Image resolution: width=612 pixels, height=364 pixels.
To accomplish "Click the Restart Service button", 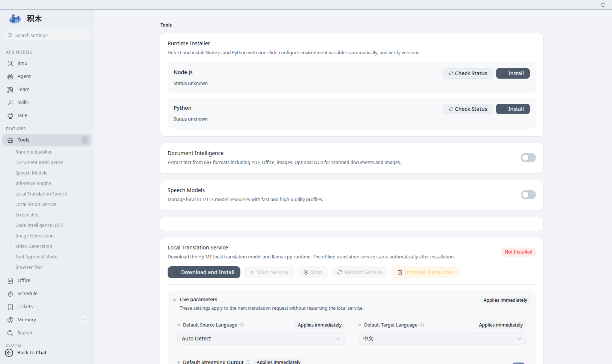I will [360, 272].
